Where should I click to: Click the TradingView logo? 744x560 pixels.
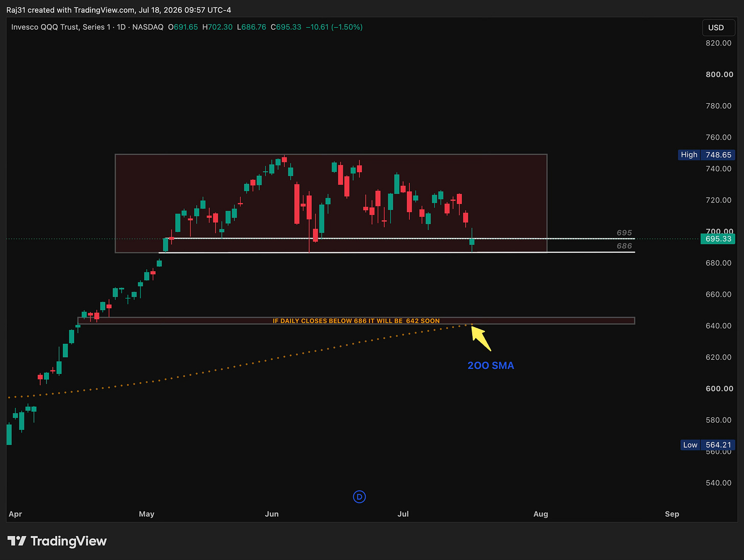57,541
